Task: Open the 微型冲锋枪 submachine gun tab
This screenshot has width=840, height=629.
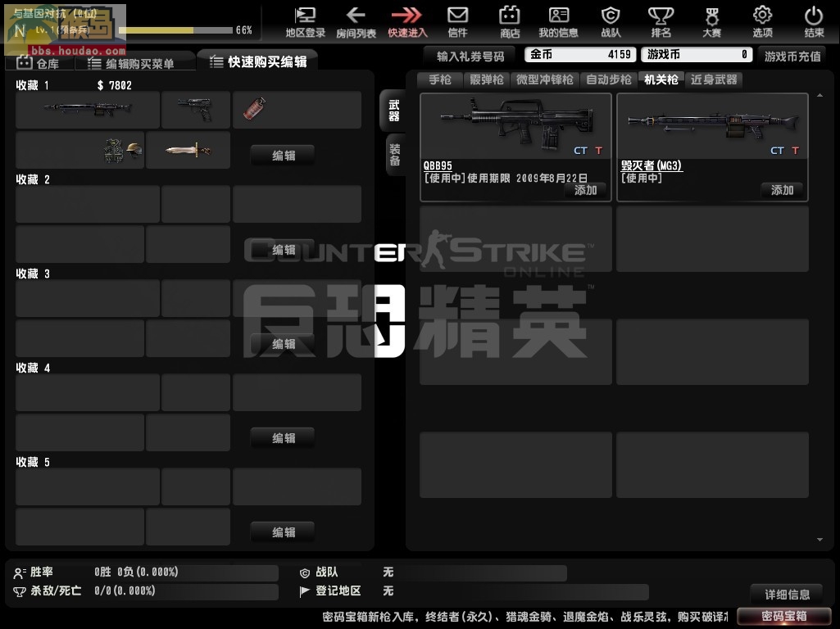Action: pyautogui.click(x=545, y=79)
